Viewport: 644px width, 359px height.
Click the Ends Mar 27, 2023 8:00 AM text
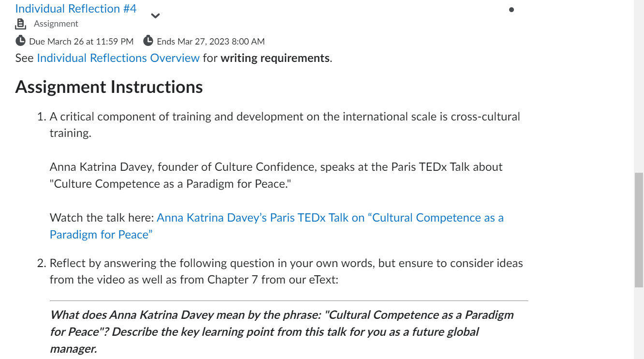pos(211,42)
